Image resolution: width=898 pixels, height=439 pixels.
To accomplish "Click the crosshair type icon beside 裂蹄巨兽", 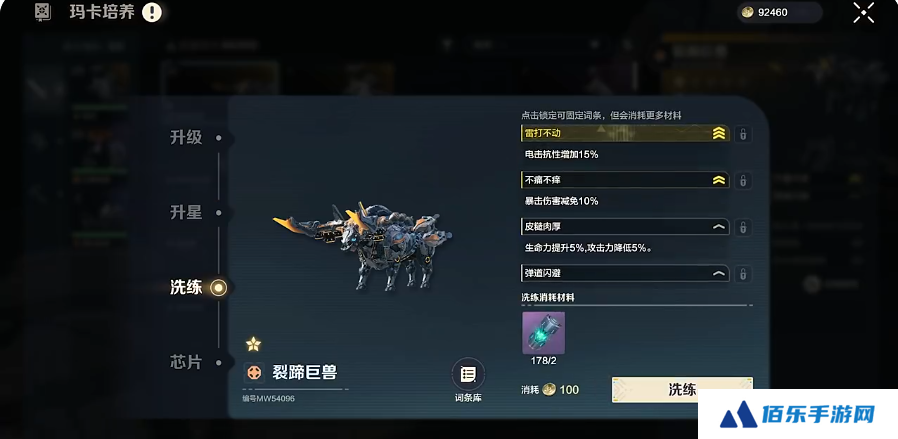I will click(x=254, y=373).
